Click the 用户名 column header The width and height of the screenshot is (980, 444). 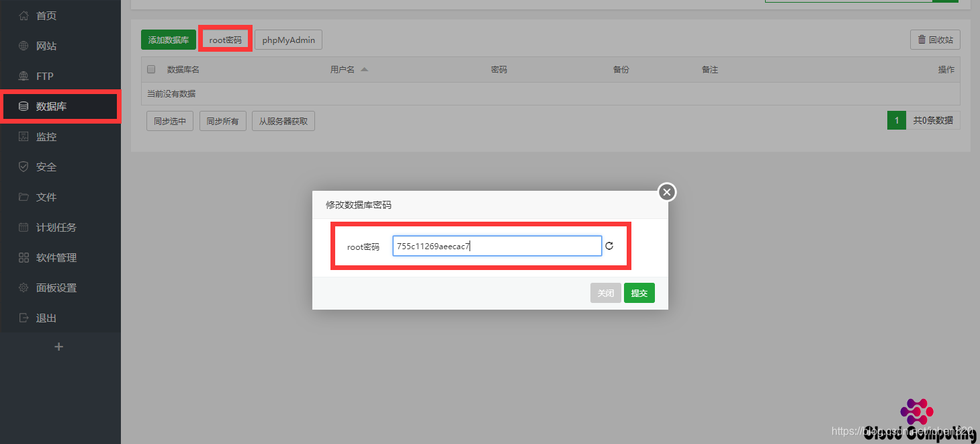343,69
